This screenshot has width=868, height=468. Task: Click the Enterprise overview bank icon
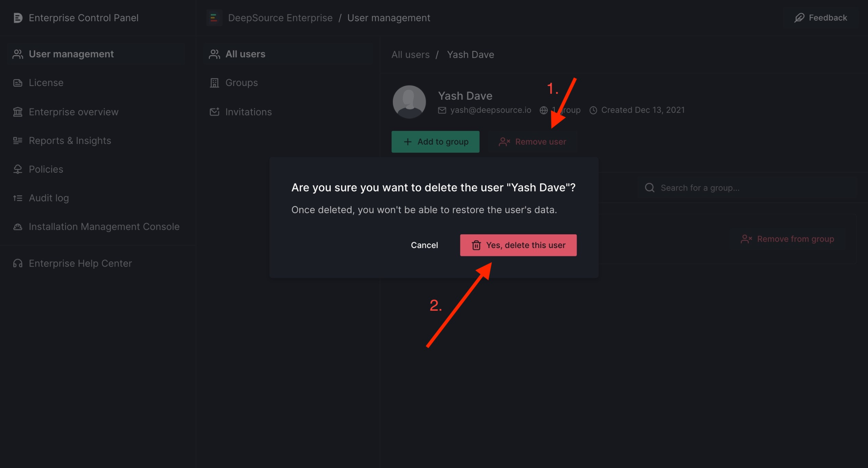coord(18,112)
